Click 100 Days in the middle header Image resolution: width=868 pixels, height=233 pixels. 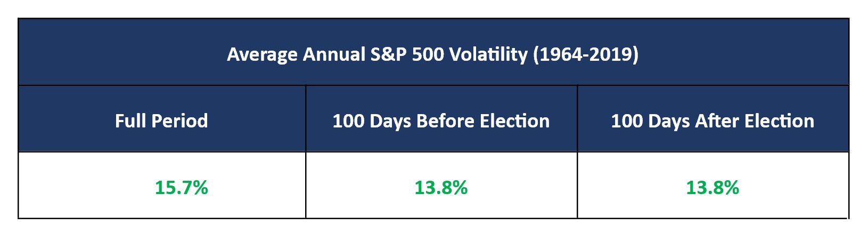click(372, 120)
